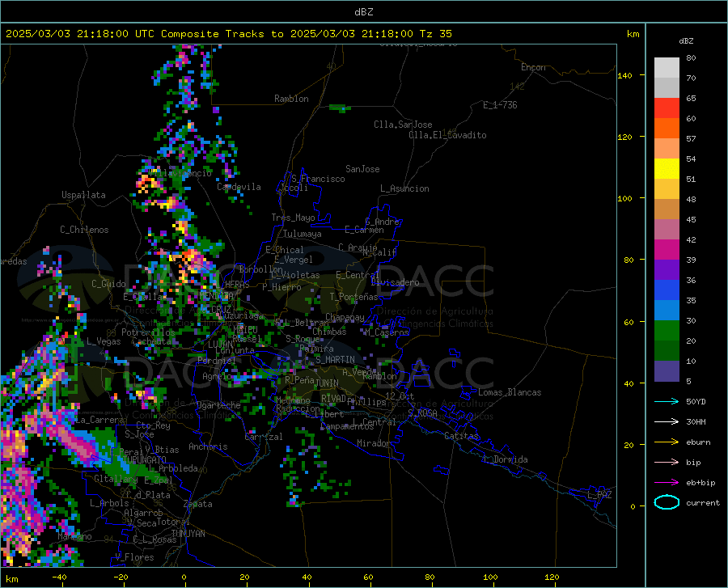Click the C_Chilenos location label
The image size is (728, 588).
[84, 230]
